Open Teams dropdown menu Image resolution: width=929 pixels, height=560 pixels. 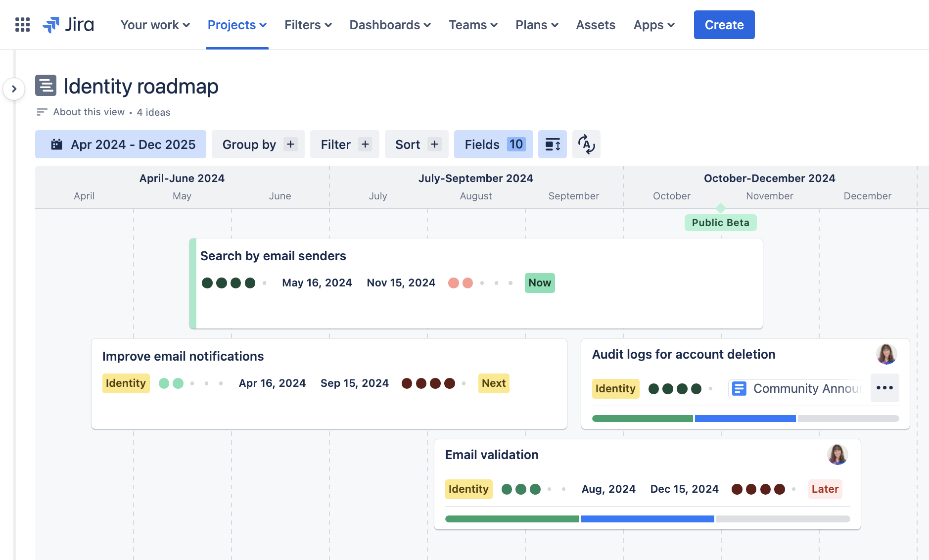(473, 25)
